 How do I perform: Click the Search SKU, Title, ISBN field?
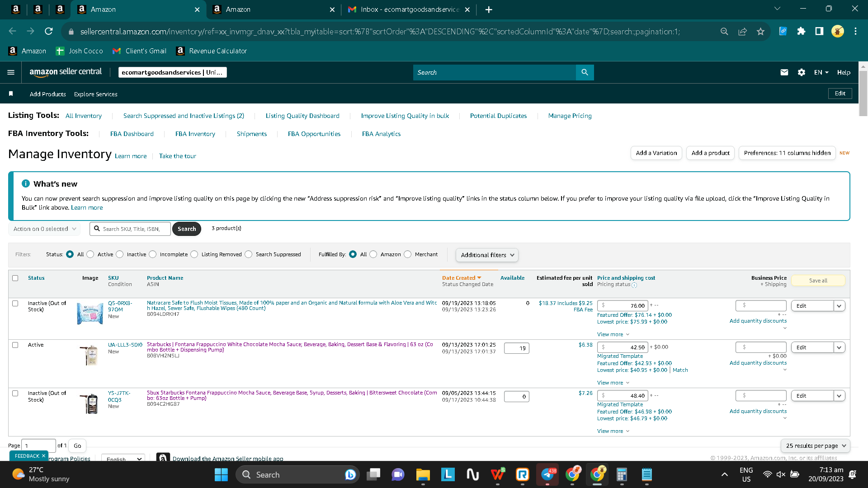(x=130, y=229)
